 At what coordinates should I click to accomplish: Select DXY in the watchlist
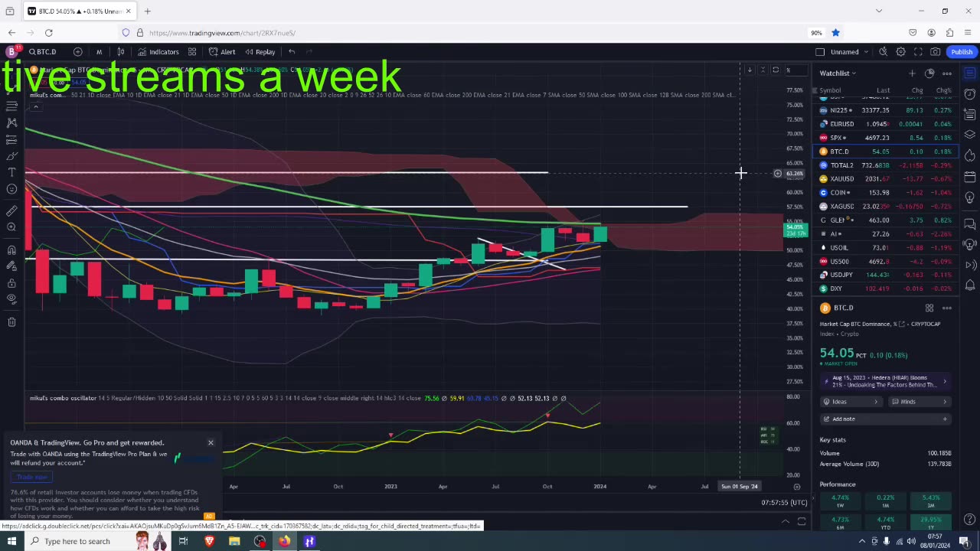[x=884, y=289]
